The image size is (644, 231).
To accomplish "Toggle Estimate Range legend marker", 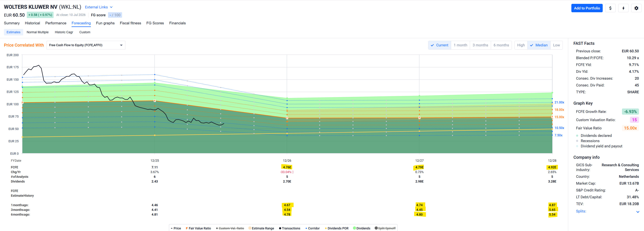I will point(250,228).
